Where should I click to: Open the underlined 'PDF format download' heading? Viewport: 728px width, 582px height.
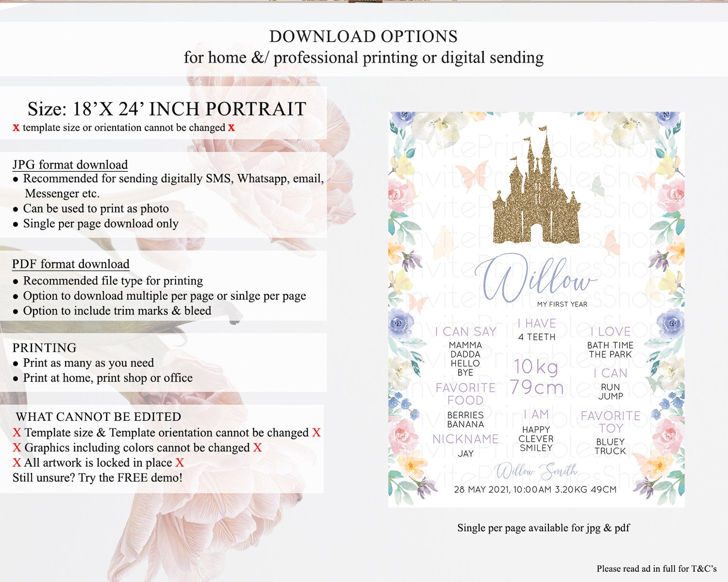(x=71, y=264)
